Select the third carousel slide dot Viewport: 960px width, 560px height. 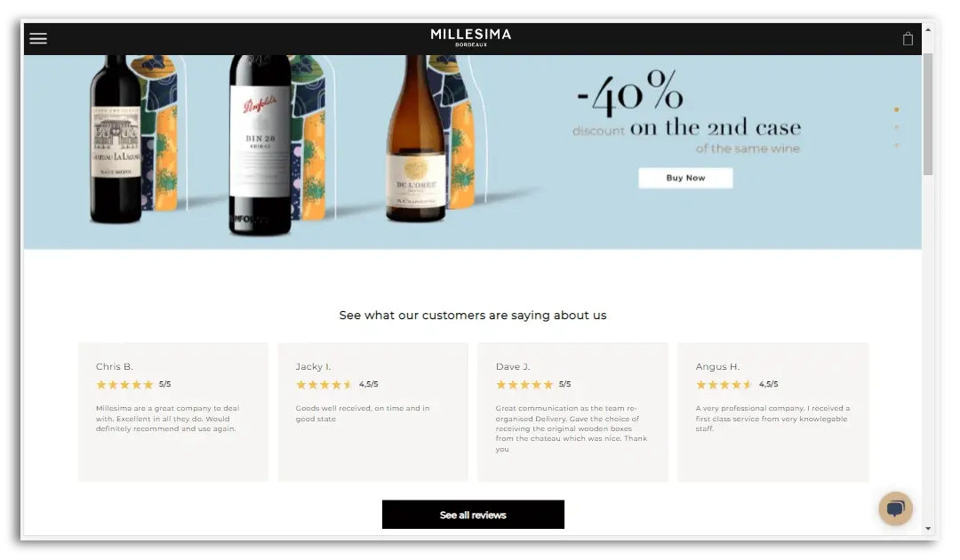click(896, 145)
